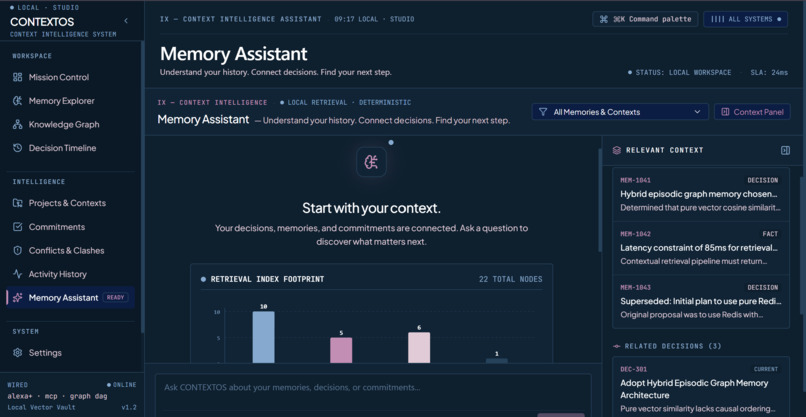The image size is (806, 417).
Task: Click the light bar labeled 6
Action: point(419,348)
